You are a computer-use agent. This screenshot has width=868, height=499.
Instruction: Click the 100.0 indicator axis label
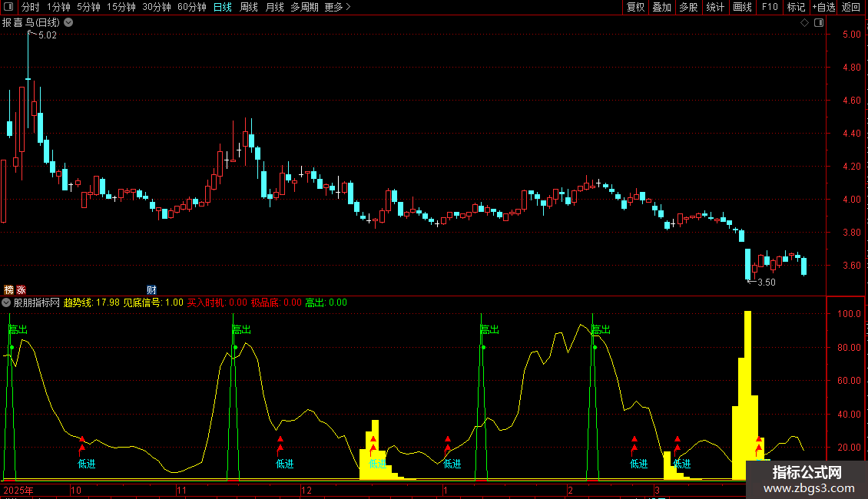click(x=849, y=314)
